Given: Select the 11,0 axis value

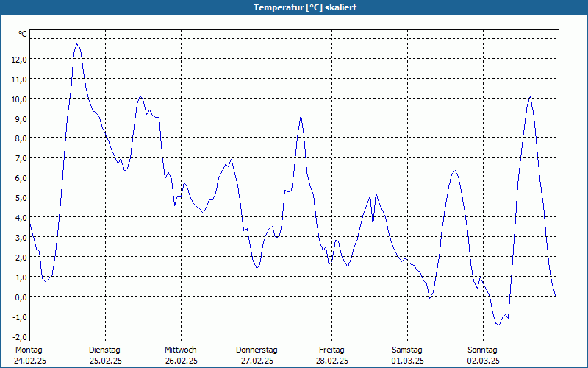Looking at the screenshot, I should 19,79.
